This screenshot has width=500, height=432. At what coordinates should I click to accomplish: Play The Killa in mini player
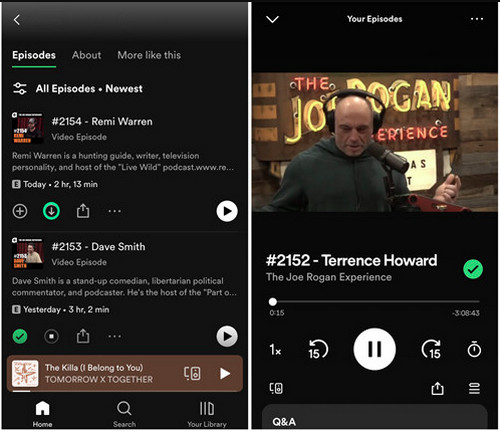(x=225, y=374)
